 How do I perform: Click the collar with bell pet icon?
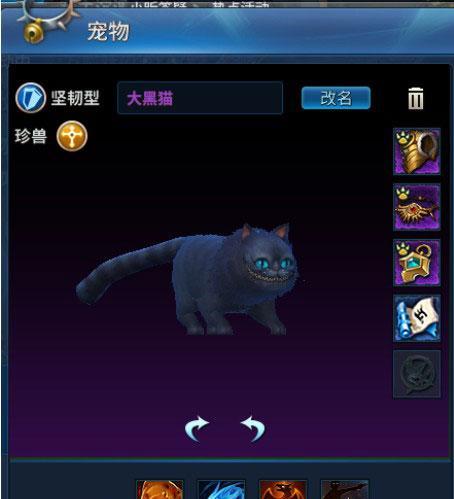click(x=47, y=22)
